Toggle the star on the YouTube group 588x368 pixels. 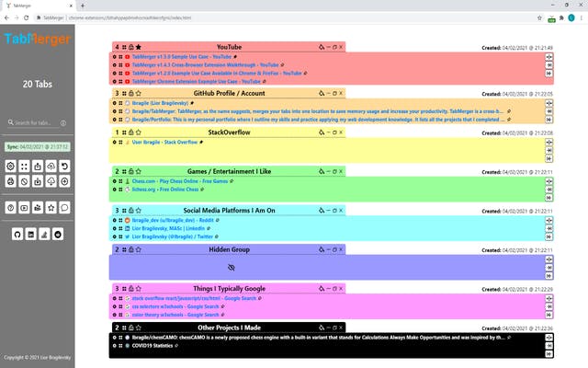click(x=138, y=46)
